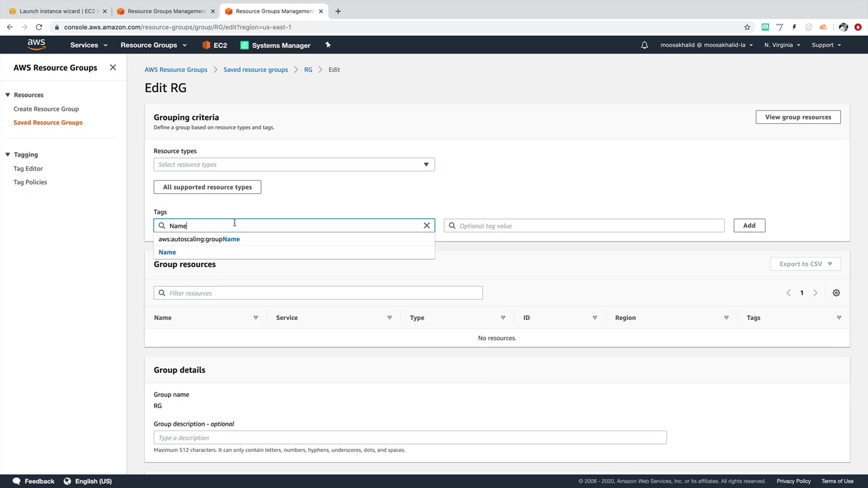Click the browser address bar
The height and width of the screenshot is (488, 868).
tap(400, 27)
